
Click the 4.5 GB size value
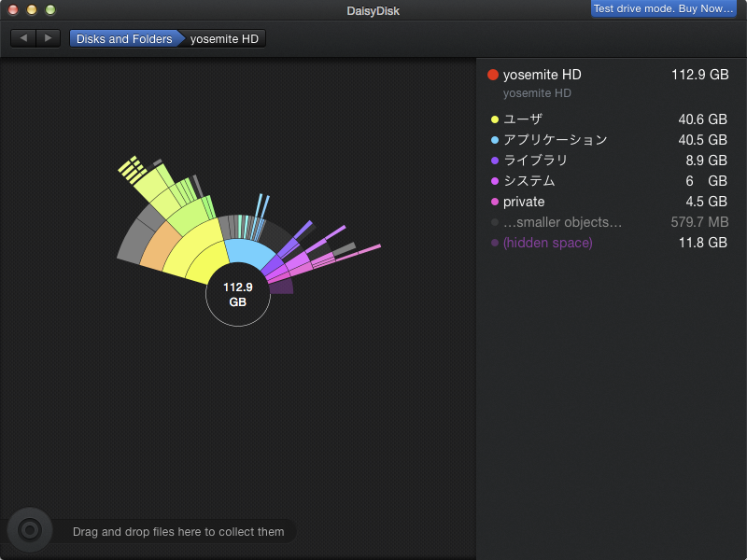click(707, 202)
